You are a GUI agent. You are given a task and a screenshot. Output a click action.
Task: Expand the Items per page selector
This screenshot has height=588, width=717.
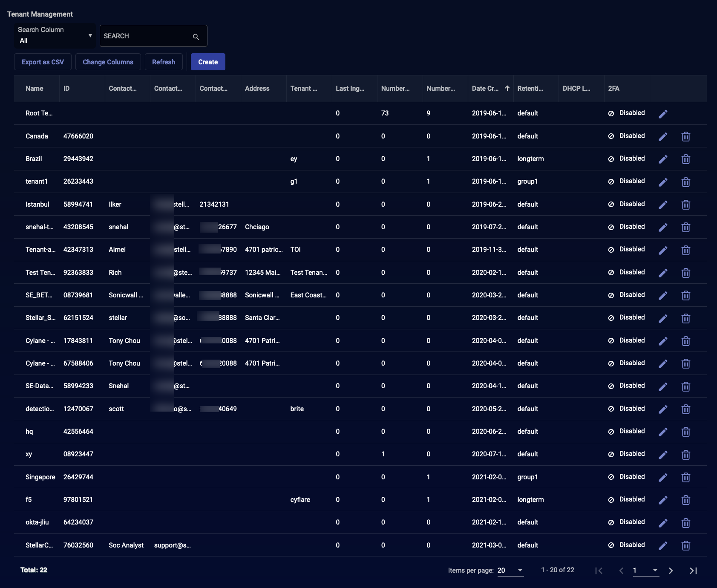(x=510, y=571)
